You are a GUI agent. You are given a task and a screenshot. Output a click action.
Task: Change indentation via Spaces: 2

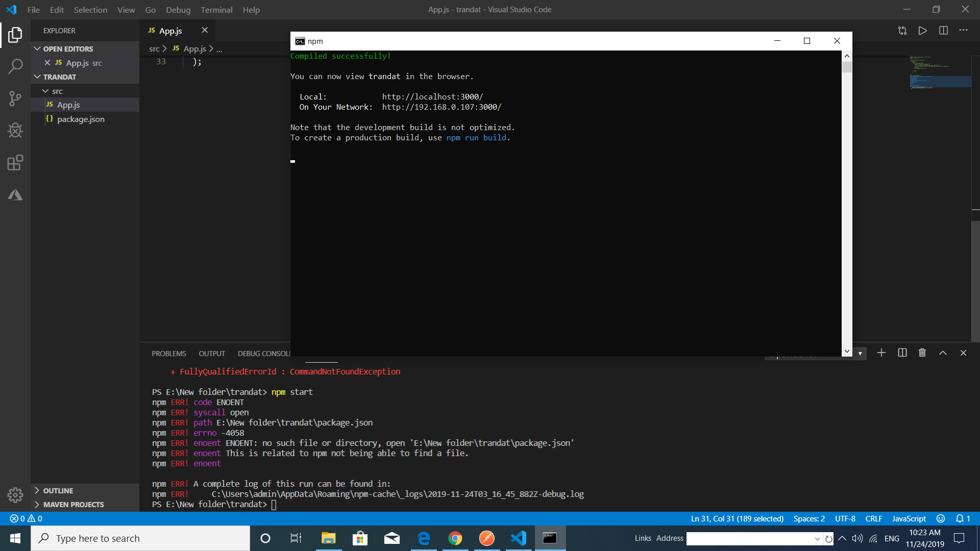(809, 518)
